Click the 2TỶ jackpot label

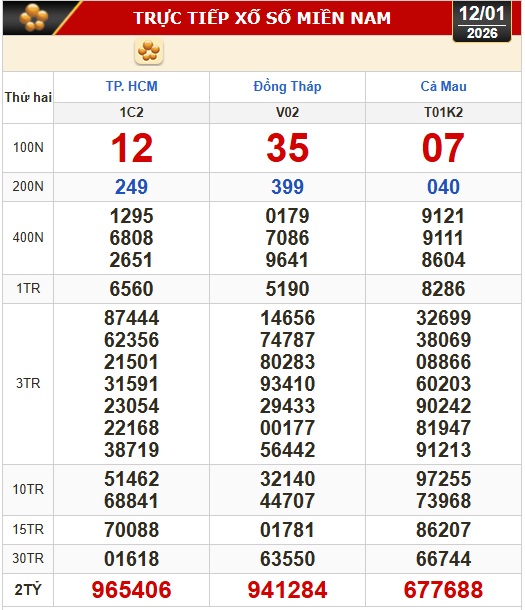tap(28, 590)
